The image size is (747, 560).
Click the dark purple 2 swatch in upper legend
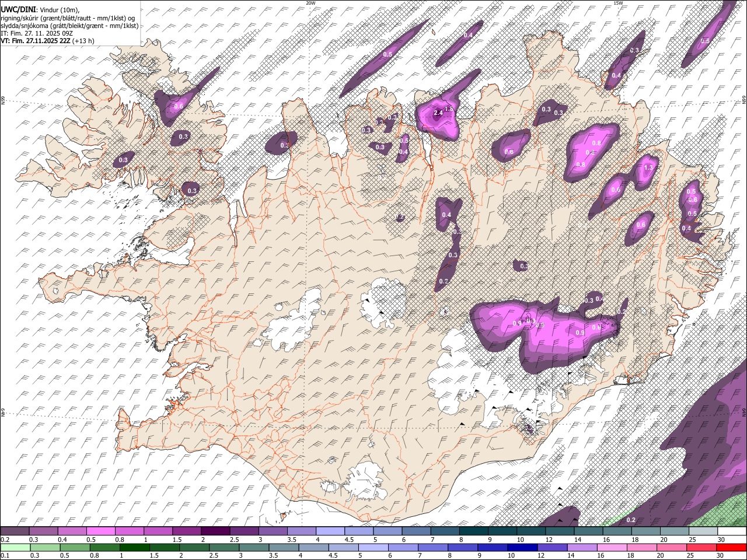coord(215,531)
